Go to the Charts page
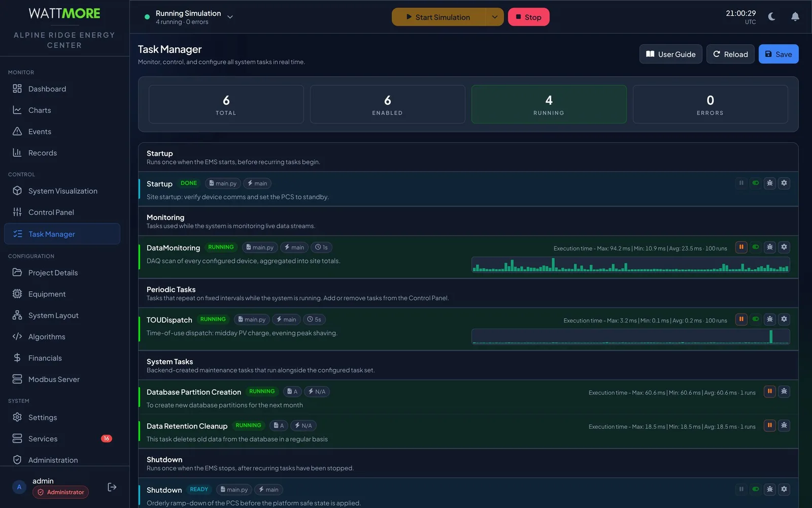 click(62, 110)
